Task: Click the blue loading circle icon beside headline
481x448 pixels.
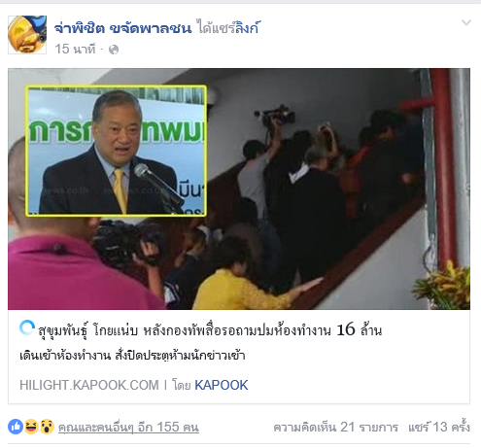Action: tap(27, 327)
